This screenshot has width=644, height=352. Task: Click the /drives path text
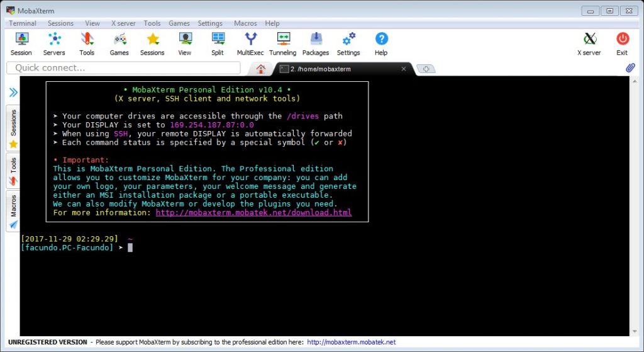303,116
